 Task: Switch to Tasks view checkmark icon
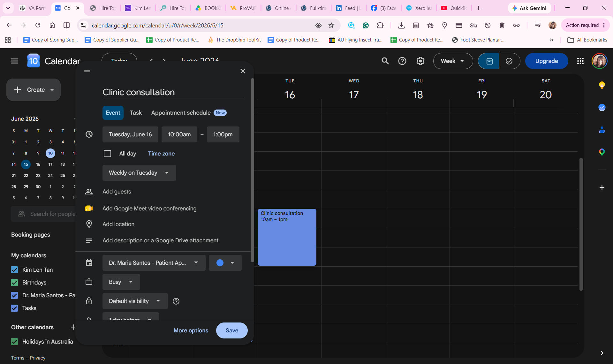509,61
